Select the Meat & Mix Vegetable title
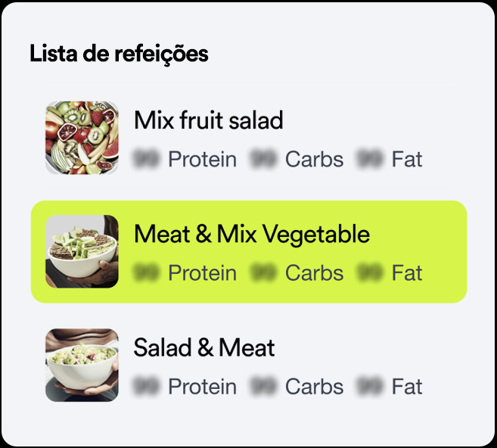 [x=251, y=235]
